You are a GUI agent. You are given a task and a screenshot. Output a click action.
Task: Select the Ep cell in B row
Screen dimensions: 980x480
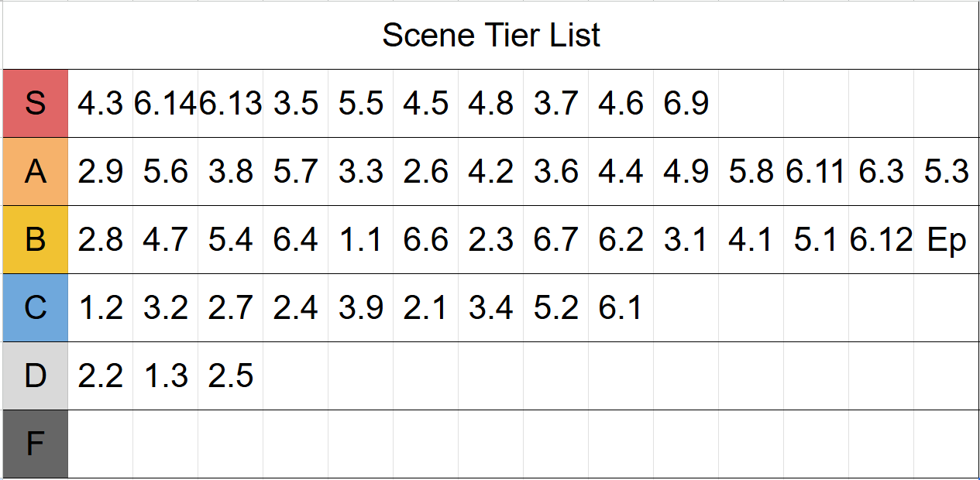(947, 240)
